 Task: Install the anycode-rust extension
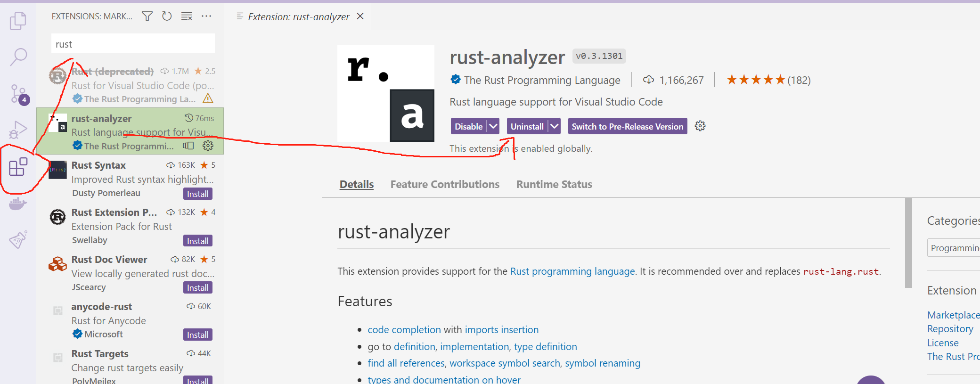click(198, 335)
